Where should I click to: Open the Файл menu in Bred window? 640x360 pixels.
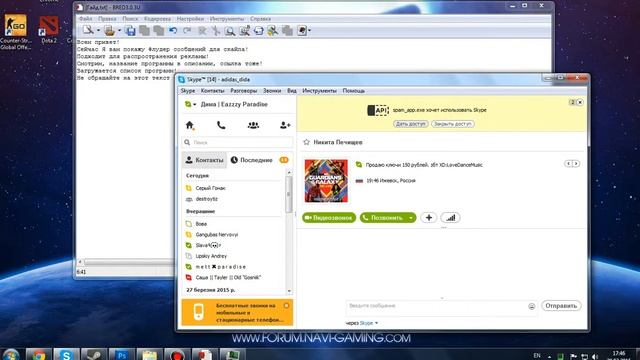[x=86, y=19]
